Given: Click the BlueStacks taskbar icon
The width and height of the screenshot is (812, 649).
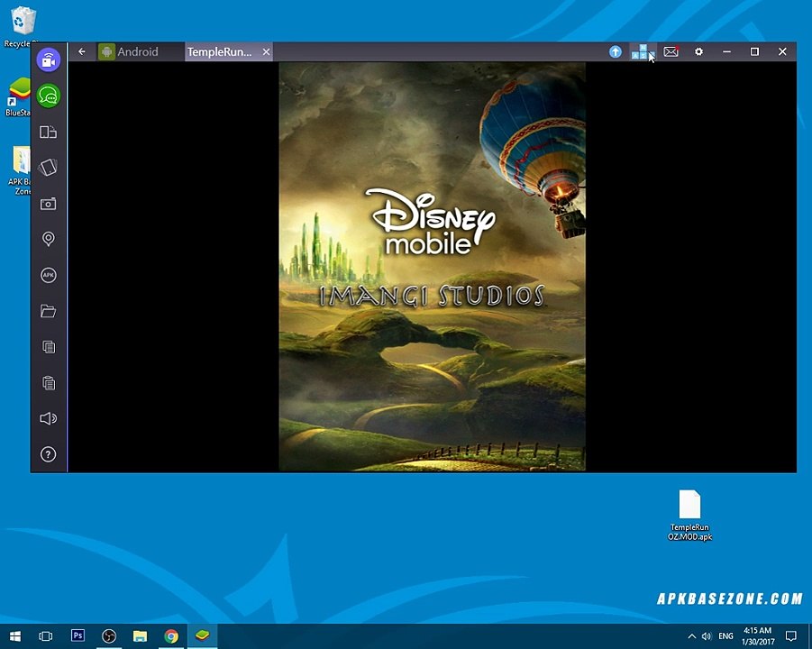Looking at the screenshot, I should tap(203, 635).
